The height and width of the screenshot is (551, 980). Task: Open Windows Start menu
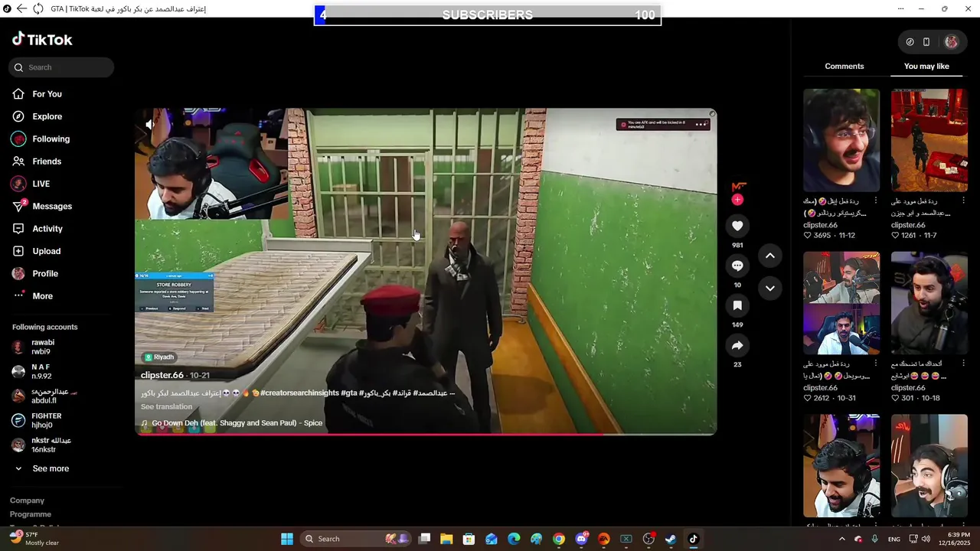[286, 539]
